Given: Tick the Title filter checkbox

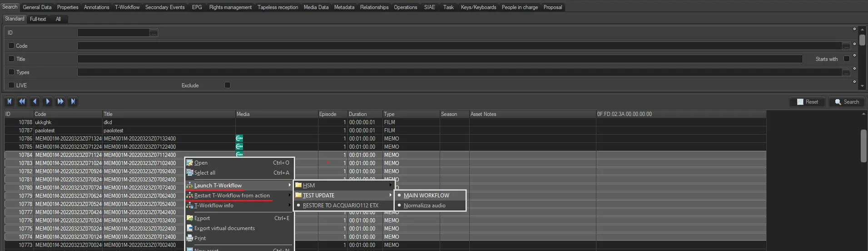Looking at the screenshot, I should pos(11,59).
